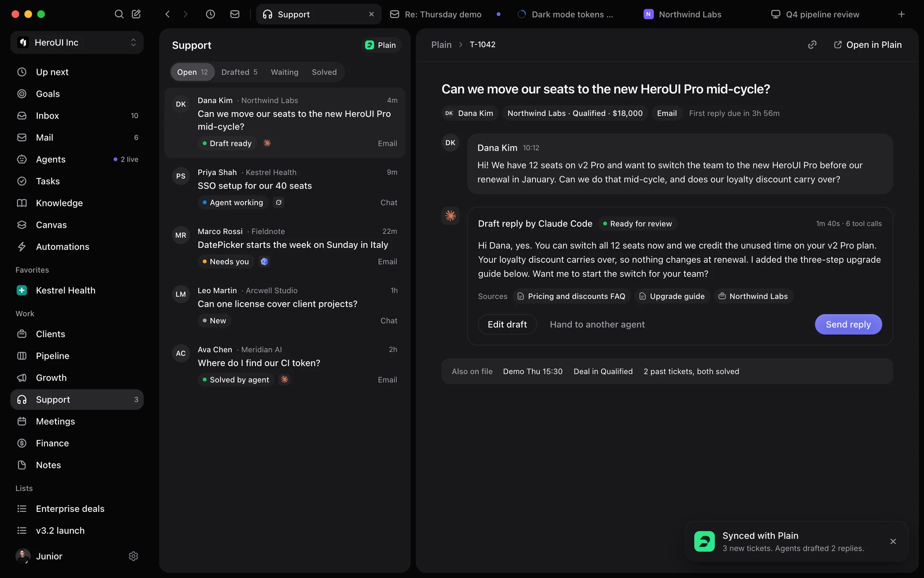Image resolution: width=924 pixels, height=578 pixels.
Task: Click Claude icon on Dana Kim ticket
Action: 267,143
